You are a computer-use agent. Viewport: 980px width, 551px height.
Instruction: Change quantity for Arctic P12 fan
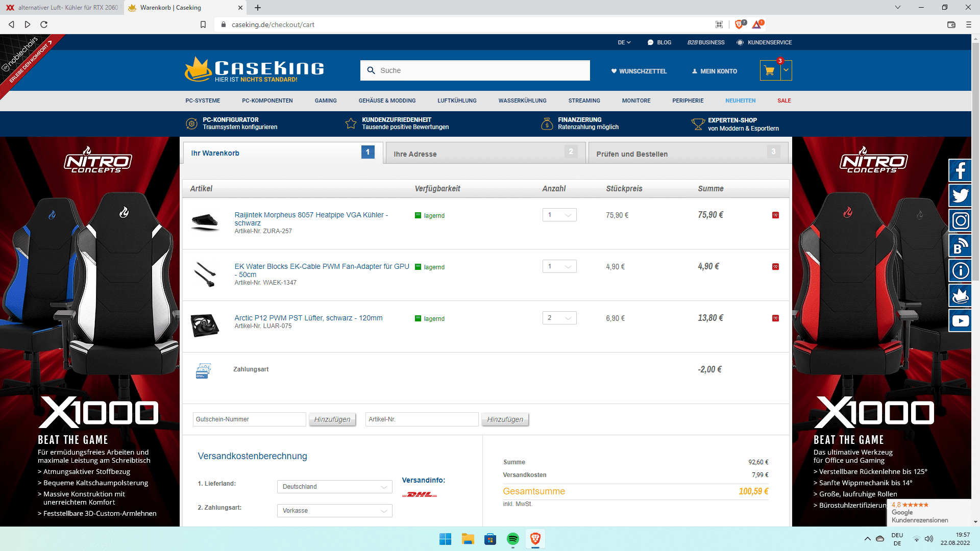coord(559,318)
